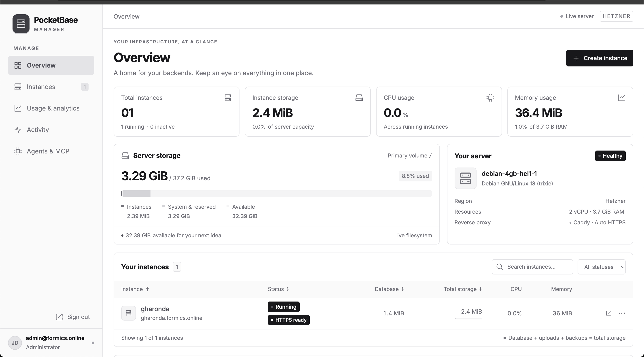The image size is (644, 357).
Task: Click the Running status badge
Action: click(x=284, y=307)
